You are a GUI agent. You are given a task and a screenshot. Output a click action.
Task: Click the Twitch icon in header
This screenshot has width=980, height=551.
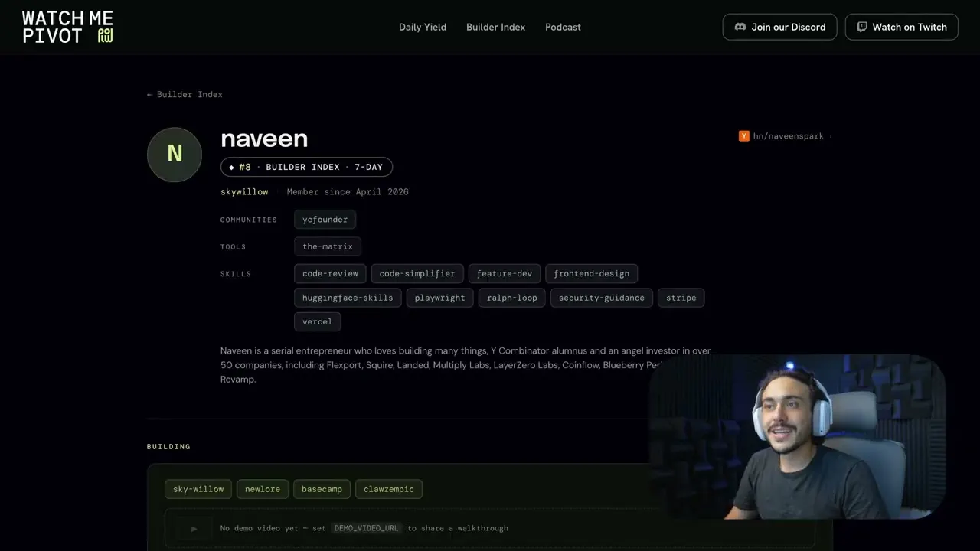click(862, 27)
